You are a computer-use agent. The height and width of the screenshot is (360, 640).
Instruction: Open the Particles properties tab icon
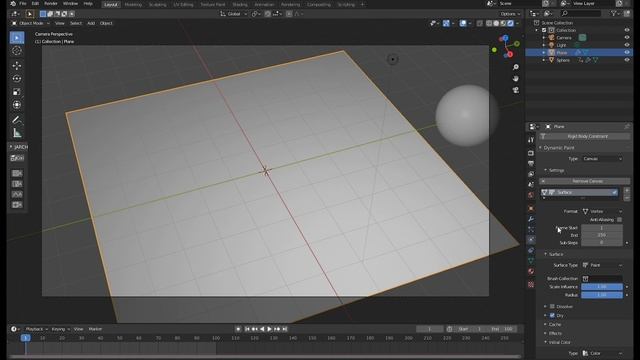[x=531, y=230]
